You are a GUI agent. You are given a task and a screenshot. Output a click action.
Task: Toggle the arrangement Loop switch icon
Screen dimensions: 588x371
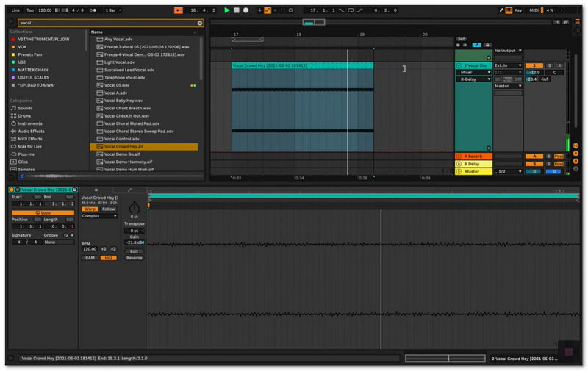(x=351, y=10)
